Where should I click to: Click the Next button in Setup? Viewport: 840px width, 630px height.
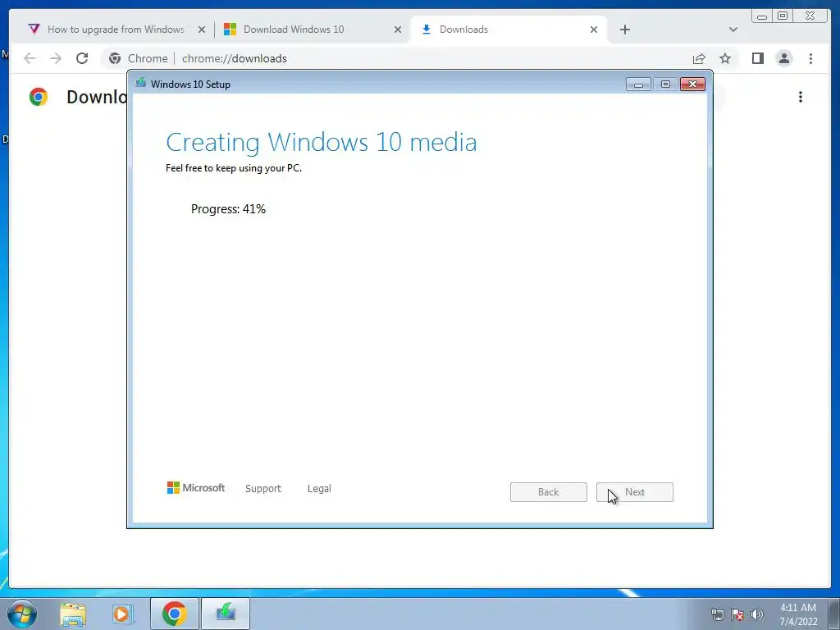(x=635, y=492)
